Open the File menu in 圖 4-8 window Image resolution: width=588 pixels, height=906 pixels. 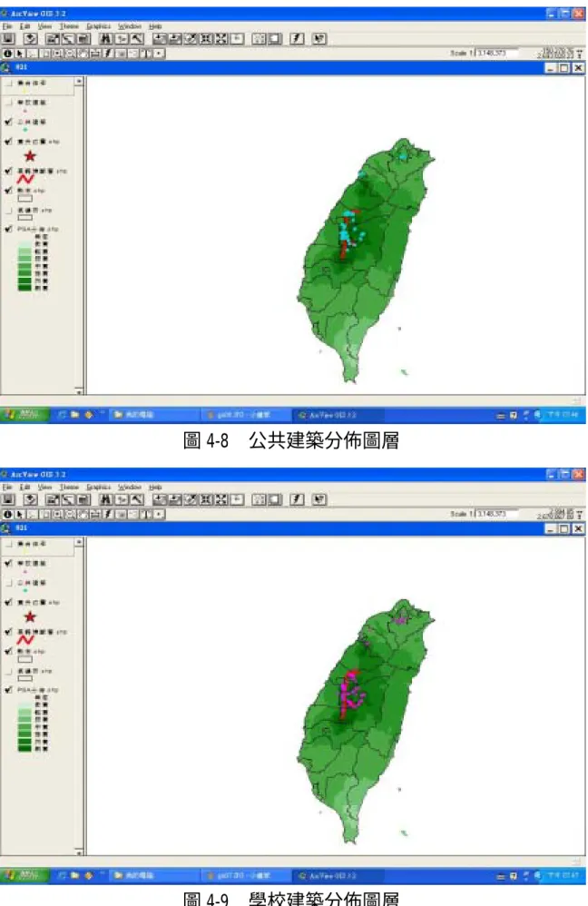[x=7, y=26]
